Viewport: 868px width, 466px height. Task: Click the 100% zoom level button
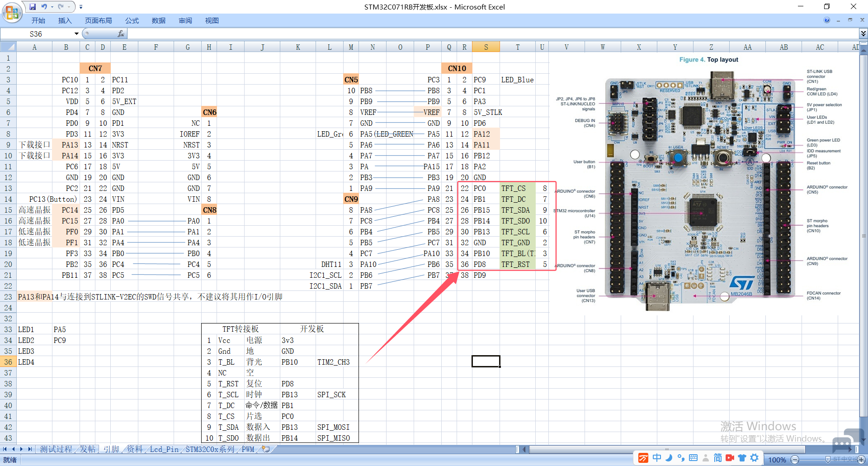(x=777, y=460)
